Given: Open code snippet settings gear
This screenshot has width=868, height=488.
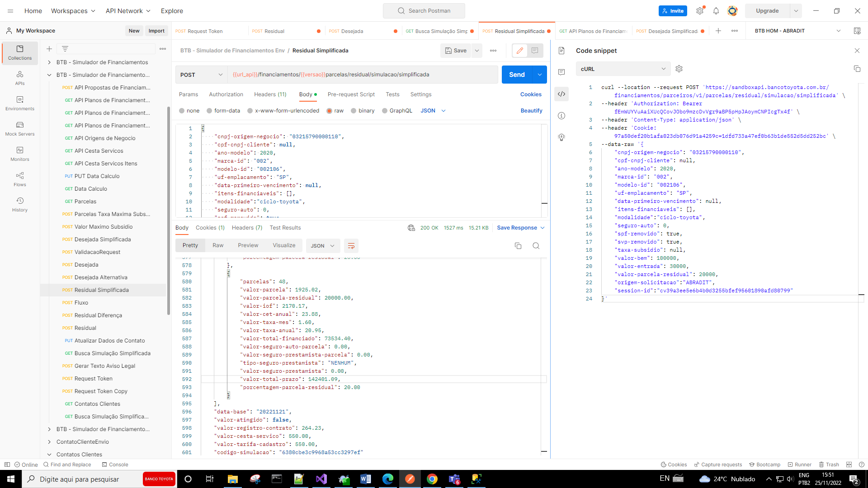Looking at the screenshot, I should 679,69.
